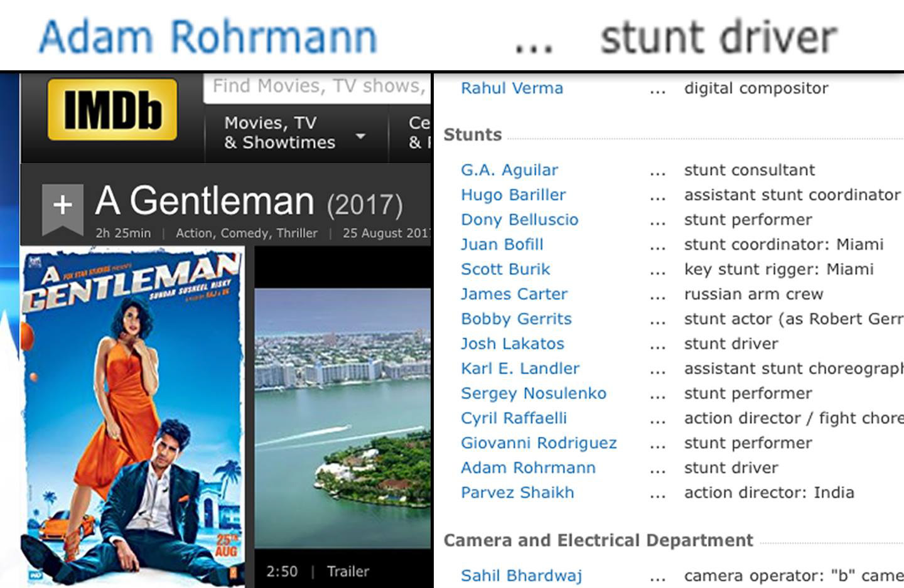Click the Trailer label under video
The height and width of the screenshot is (588, 904).
pyautogui.click(x=348, y=571)
